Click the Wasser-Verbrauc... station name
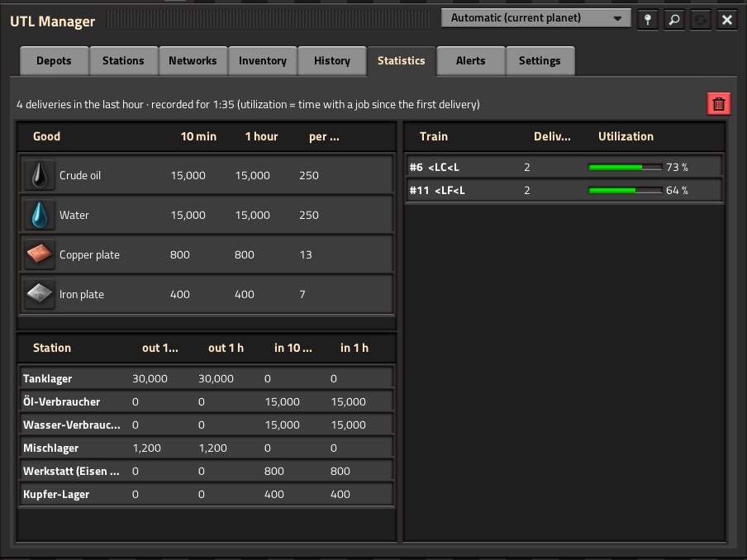This screenshot has height=560, width=747. click(x=71, y=425)
